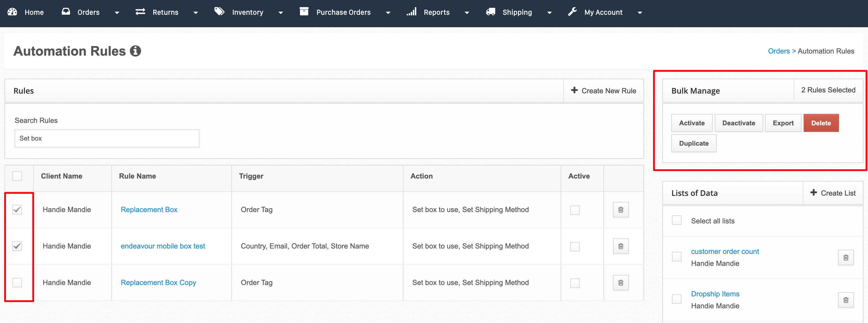The height and width of the screenshot is (323, 868).
Task: Click the Shipping truck icon
Action: [491, 12]
